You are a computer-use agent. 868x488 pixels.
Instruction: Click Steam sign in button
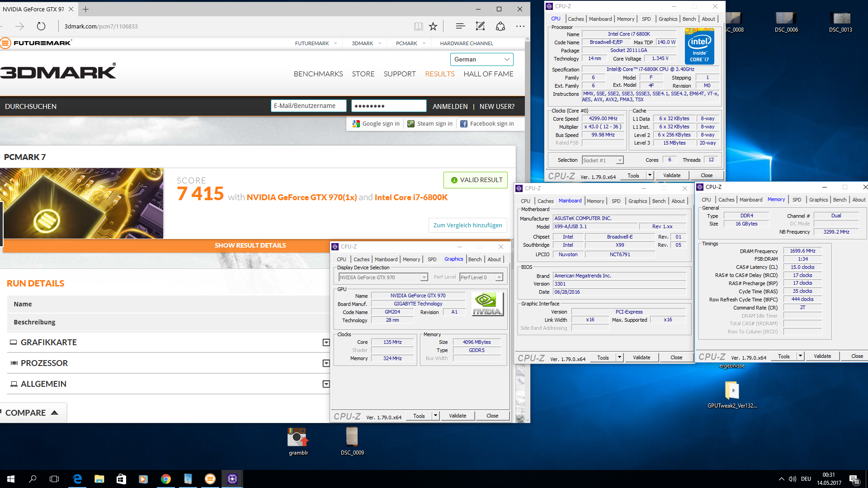tap(430, 123)
